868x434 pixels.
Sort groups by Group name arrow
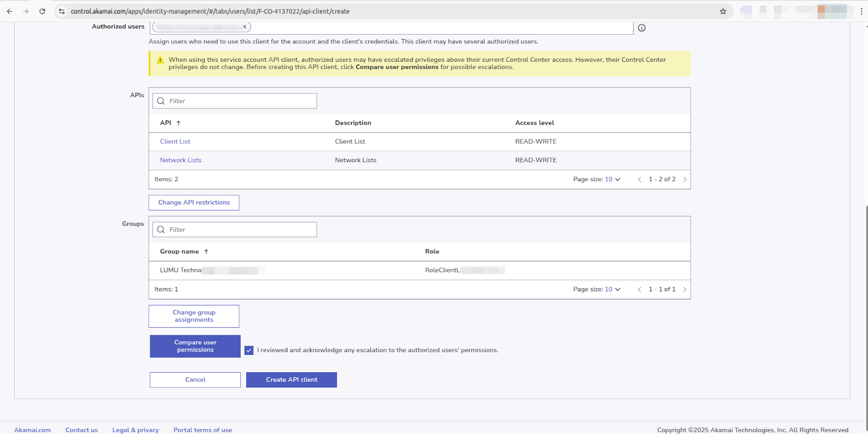coord(206,252)
